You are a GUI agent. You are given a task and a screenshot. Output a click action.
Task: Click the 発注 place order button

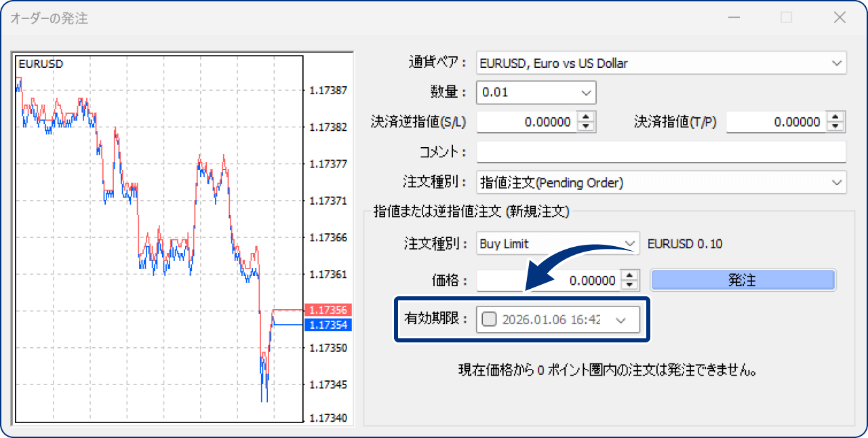[x=743, y=279]
